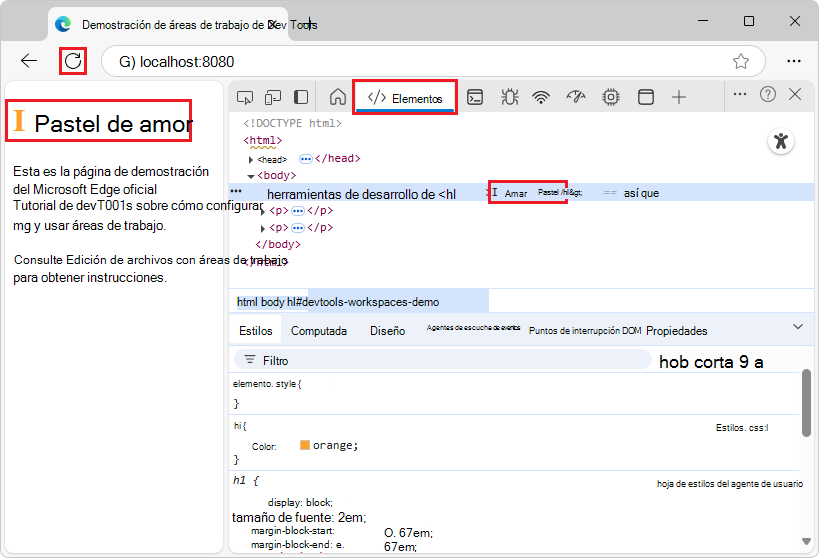Open a new browser tab

[x=309, y=24]
